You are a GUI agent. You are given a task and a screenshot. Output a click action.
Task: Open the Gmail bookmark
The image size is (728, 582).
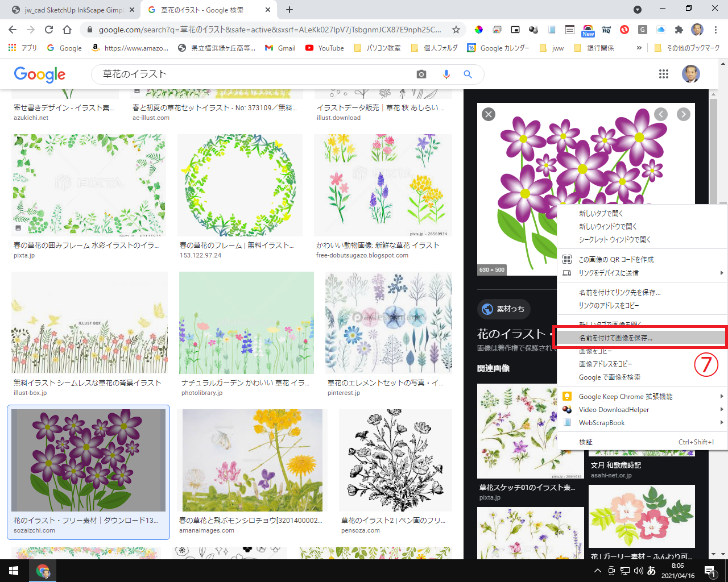280,48
